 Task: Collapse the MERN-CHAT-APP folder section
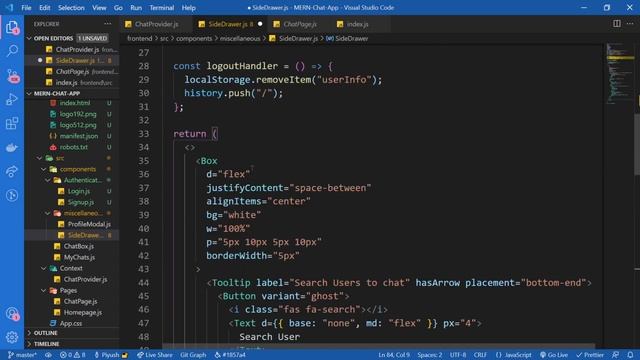tap(29, 93)
